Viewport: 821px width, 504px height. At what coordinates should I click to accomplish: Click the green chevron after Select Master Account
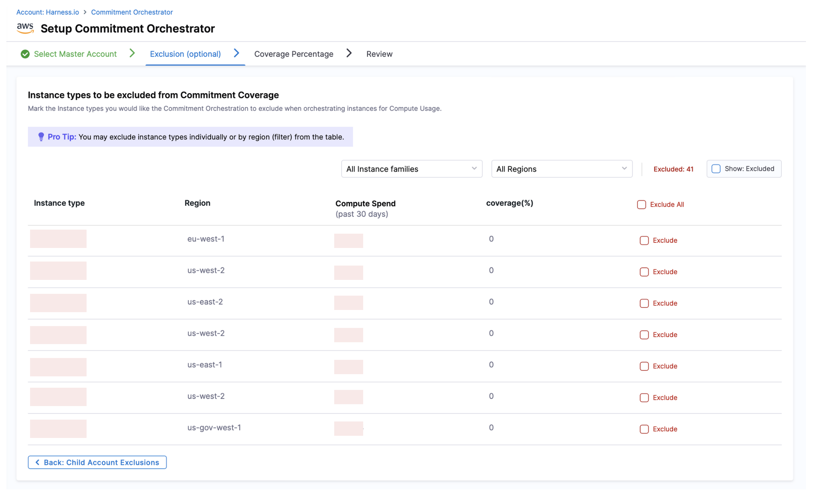pyautogui.click(x=132, y=54)
